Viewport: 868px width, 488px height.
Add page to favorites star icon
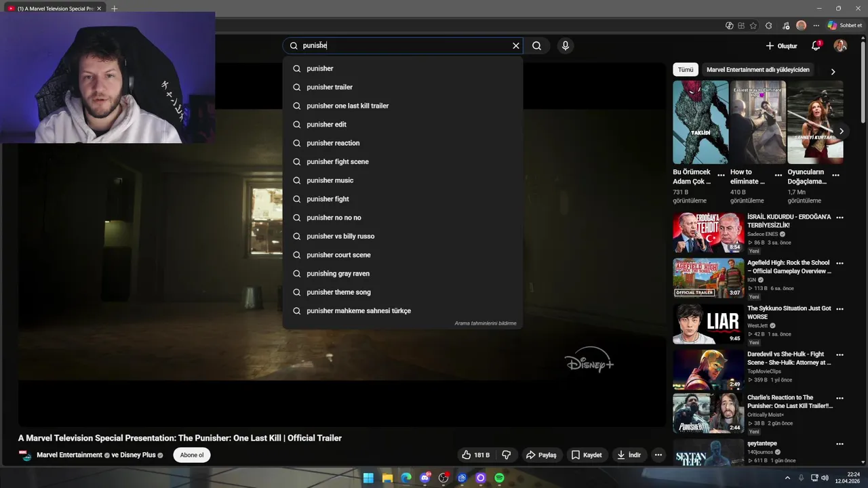coord(753,26)
